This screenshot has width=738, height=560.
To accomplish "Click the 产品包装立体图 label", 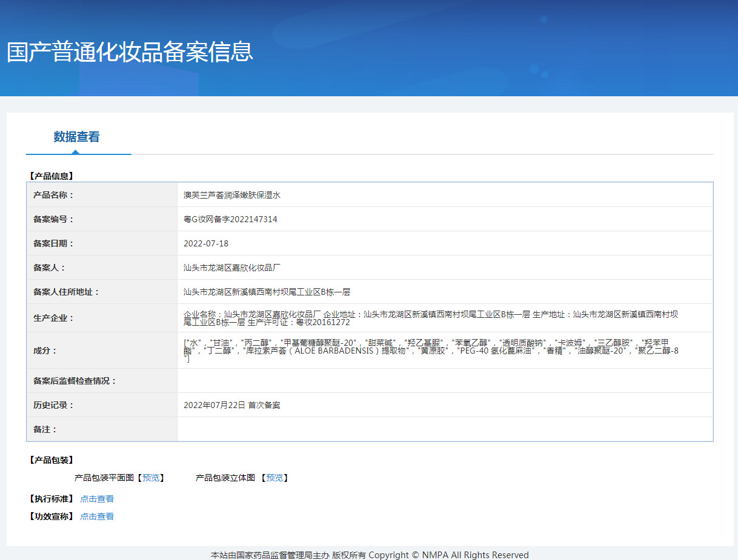I will (225, 478).
